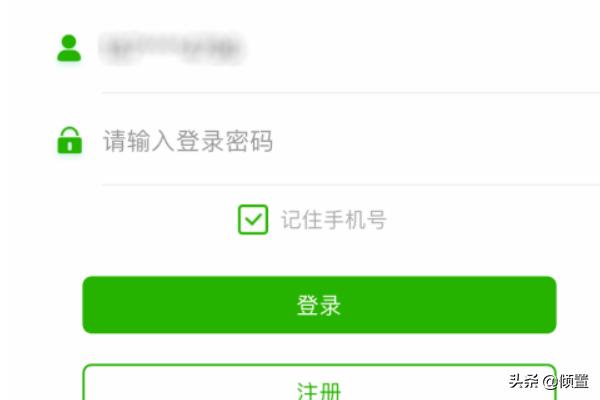Click the outlined 注册 button
Viewport: 600px width, 400px height.
(320, 382)
